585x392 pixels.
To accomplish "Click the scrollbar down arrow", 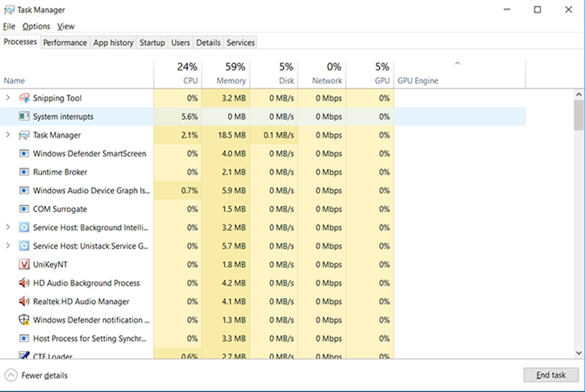I will pyautogui.click(x=578, y=353).
